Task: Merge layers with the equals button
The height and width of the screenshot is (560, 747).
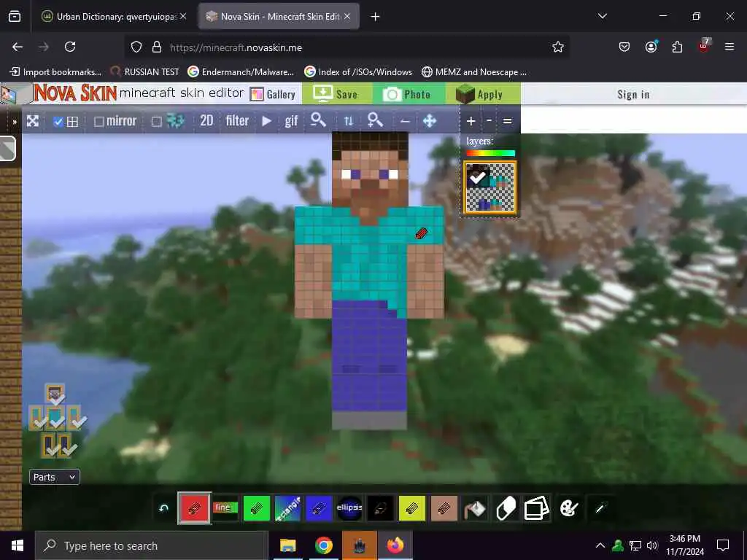Action: [x=508, y=122]
